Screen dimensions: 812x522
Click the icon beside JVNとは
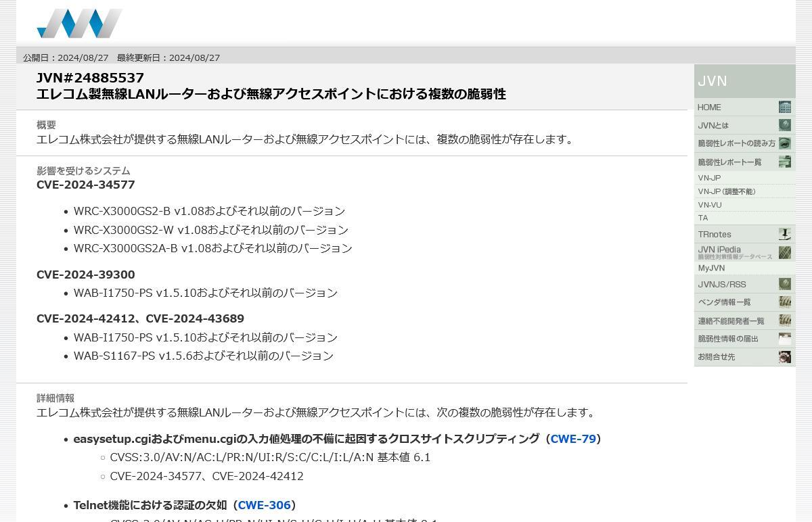point(785,125)
